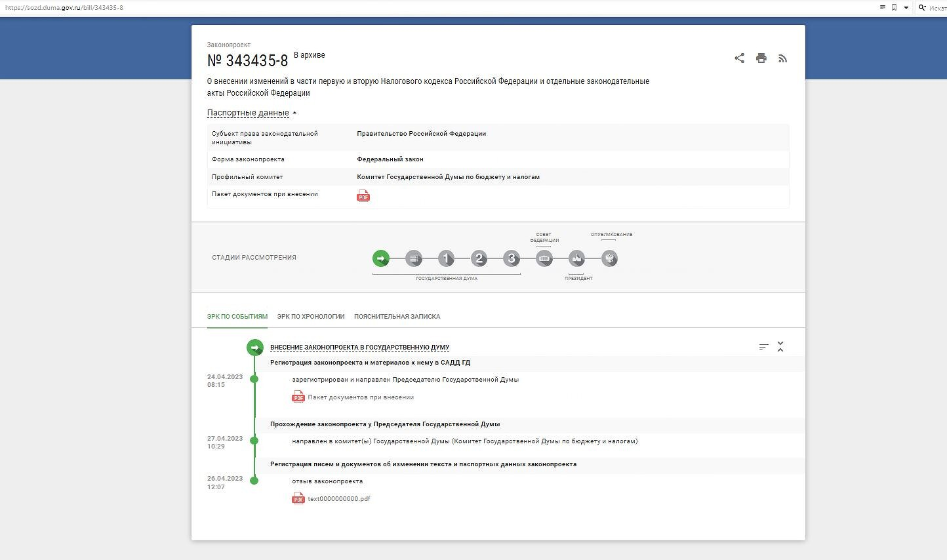Click the share icon for this bill
This screenshot has width=947, height=560.
click(739, 58)
